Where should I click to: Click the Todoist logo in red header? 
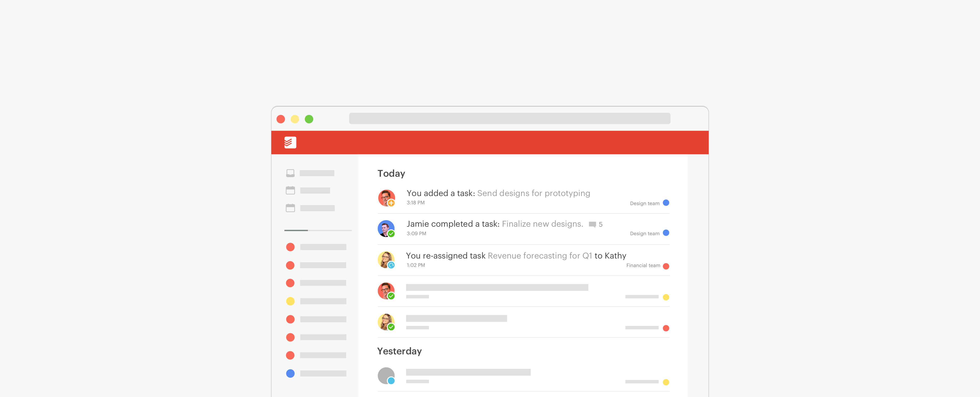pos(290,142)
